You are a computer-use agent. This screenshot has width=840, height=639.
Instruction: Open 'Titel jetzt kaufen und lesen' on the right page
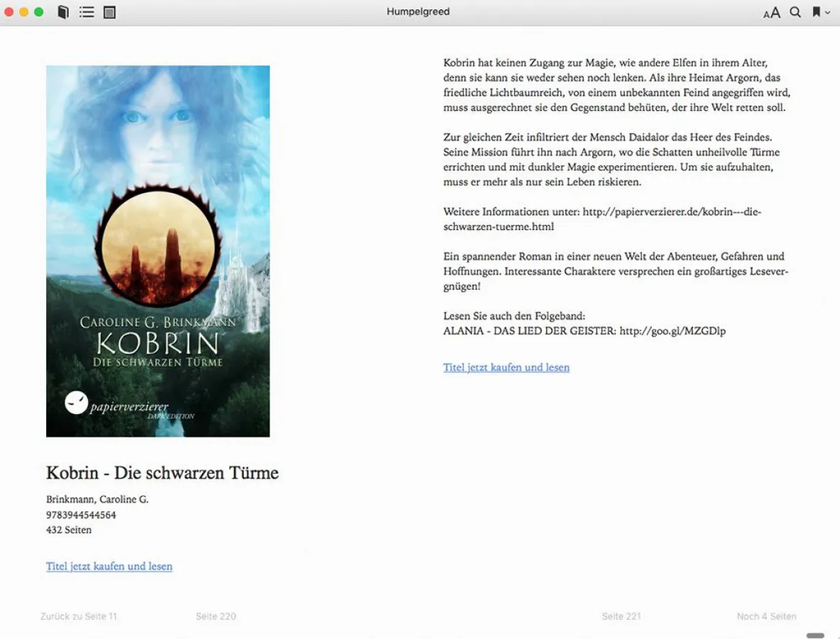click(x=506, y=367)
